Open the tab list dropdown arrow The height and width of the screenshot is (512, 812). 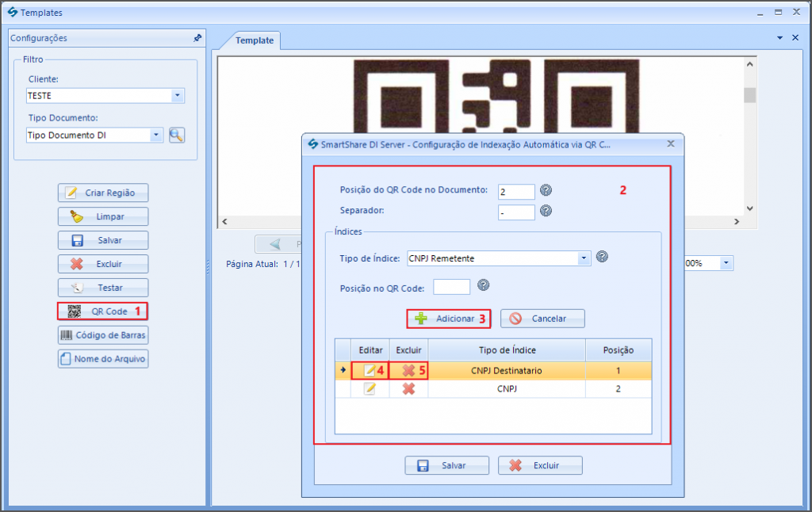click(x=780, y=38)
